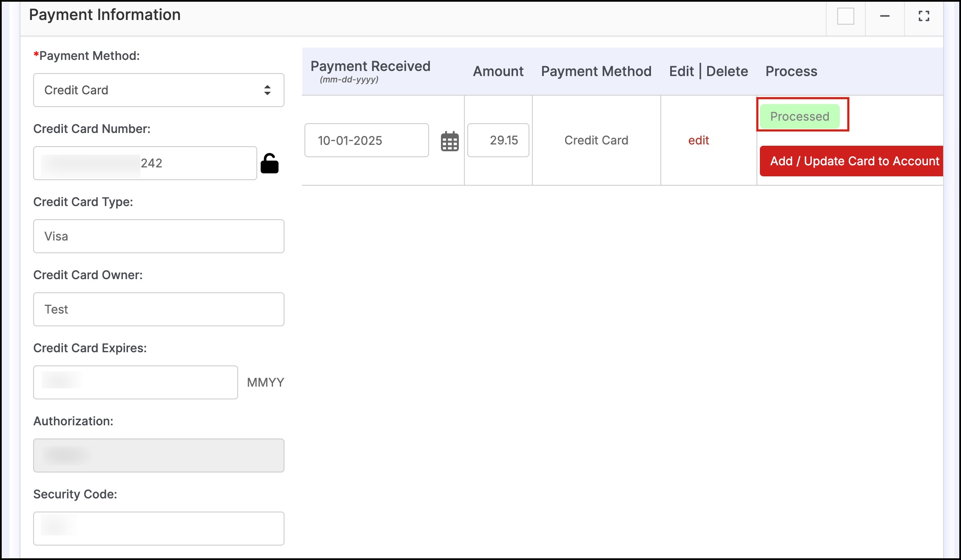Click the greyed Authorization field
Screen dimensions: 961x560
(x=159, y=455)
